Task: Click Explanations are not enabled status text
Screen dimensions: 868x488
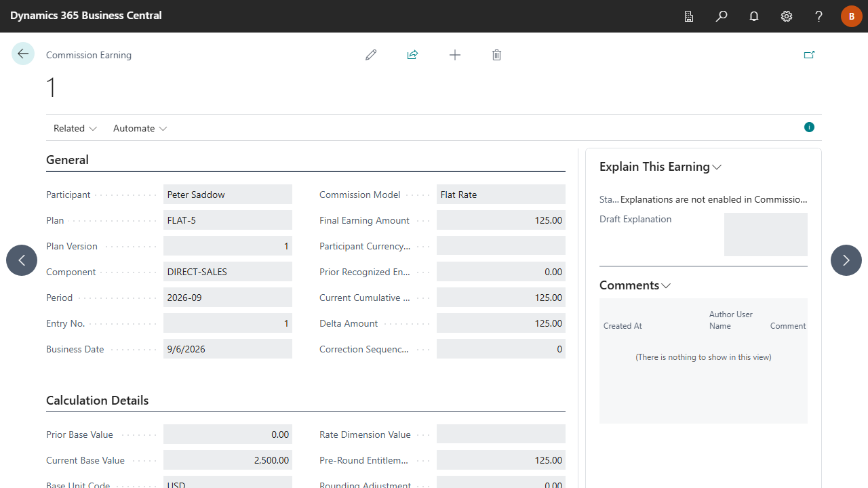Action: click(714, 200)
